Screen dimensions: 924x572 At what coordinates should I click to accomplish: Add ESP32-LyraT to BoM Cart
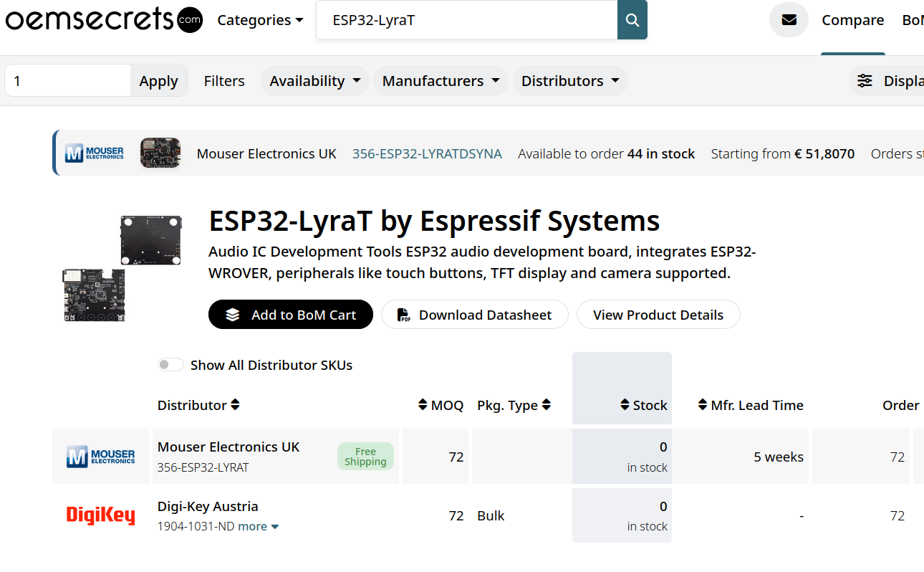click(291, 315)
